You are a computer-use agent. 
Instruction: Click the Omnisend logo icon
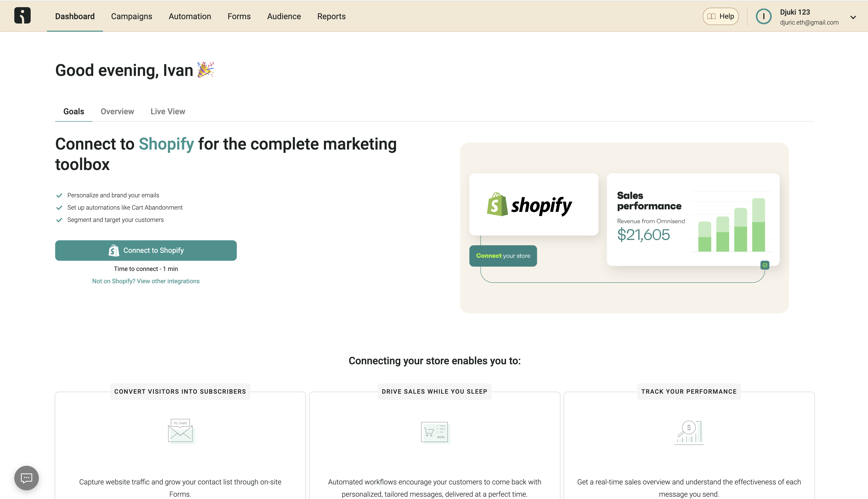point(22,16)
